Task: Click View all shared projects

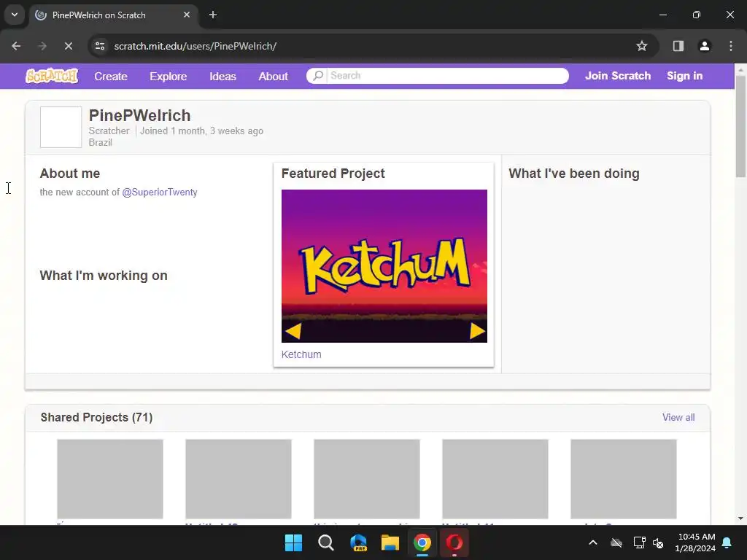Action: click(678, 417)
